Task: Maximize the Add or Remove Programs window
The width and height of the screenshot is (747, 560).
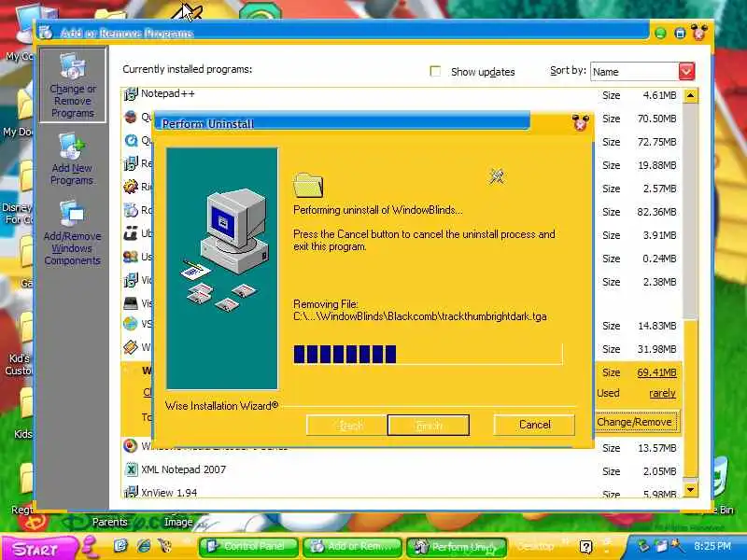Action: pos(680,33)
